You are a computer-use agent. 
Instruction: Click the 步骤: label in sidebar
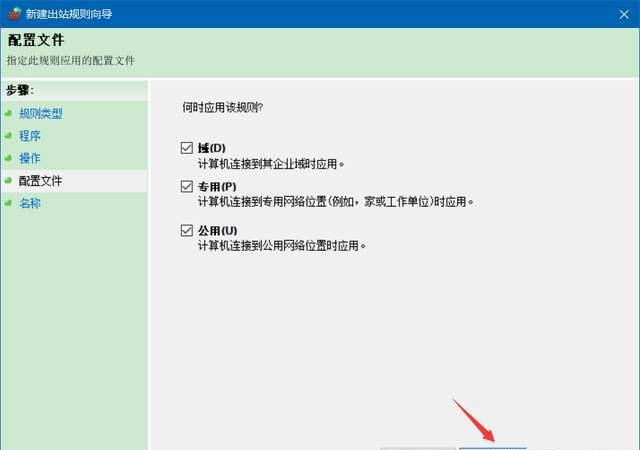(20, 90)
